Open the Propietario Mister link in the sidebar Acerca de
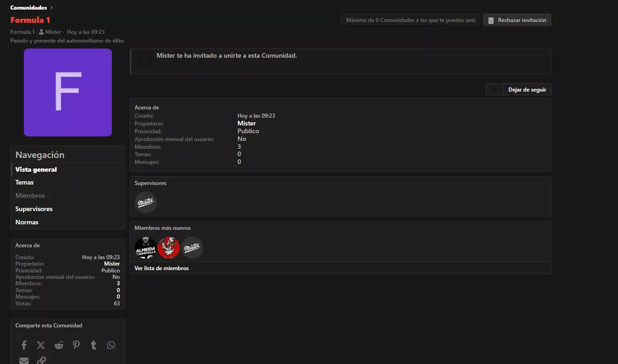618x364 pixels. 112,264
